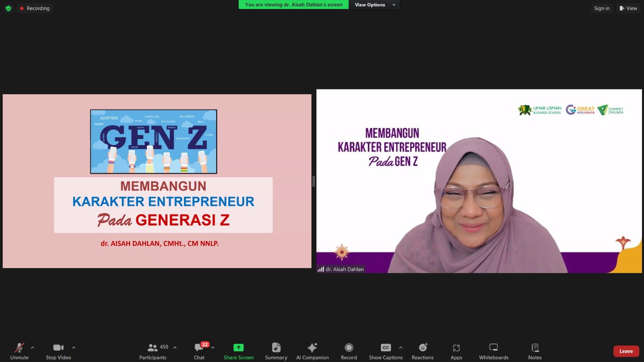
Task: Open the Chat panel
Action: 199,348
